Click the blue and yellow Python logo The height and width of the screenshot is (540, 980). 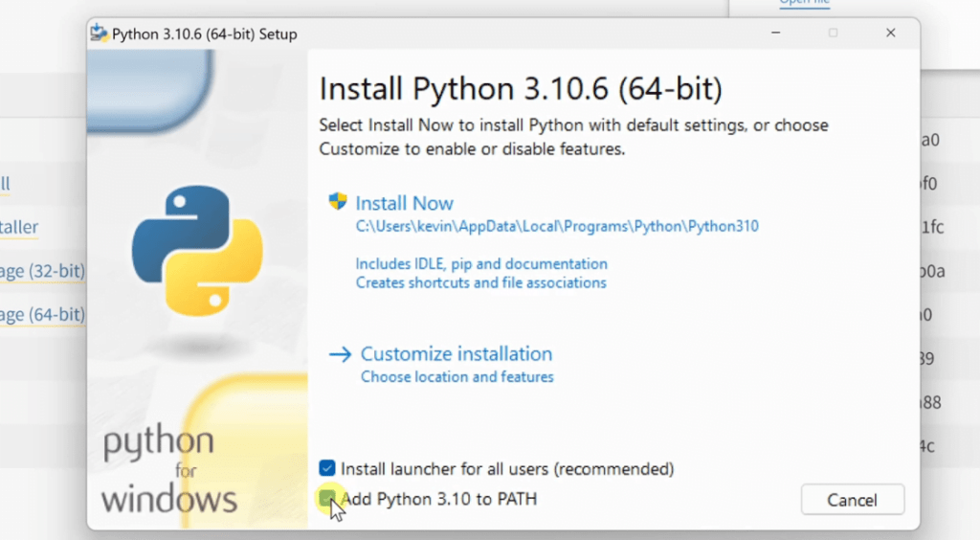click(197, 251)
